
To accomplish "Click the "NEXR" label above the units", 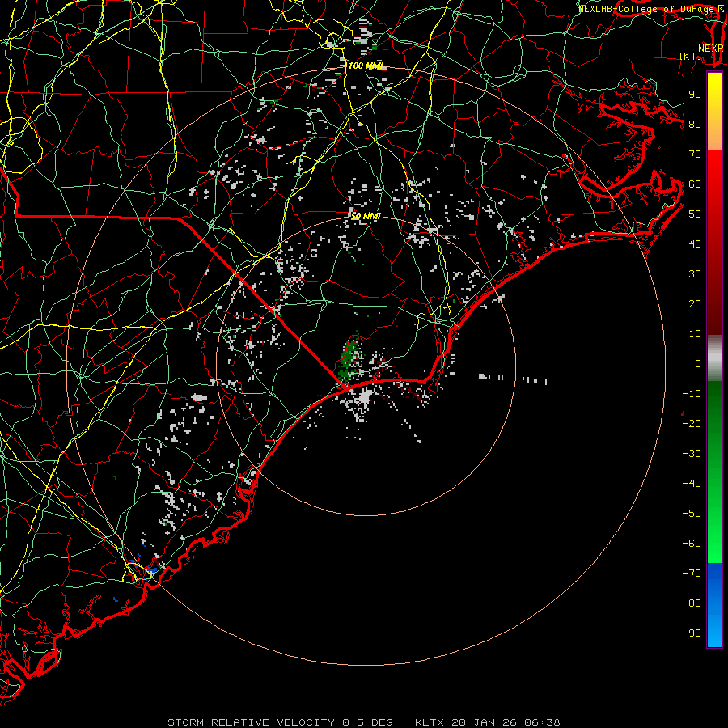I will tap(710, 49).
